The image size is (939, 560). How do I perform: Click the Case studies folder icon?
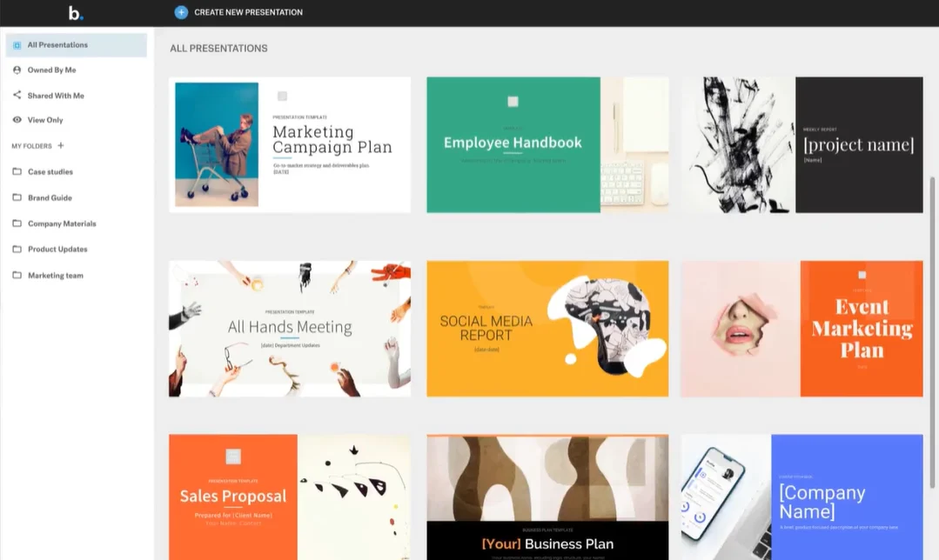[x=17, y=172]
